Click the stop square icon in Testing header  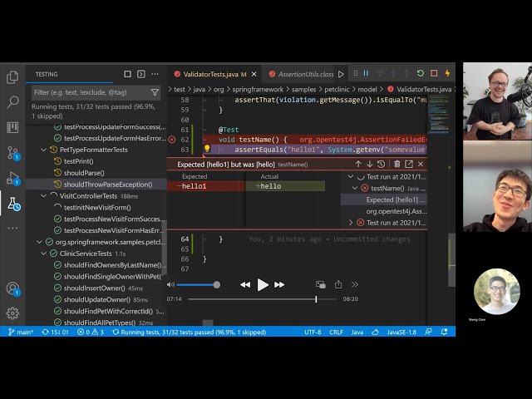(x=127, y=74)
